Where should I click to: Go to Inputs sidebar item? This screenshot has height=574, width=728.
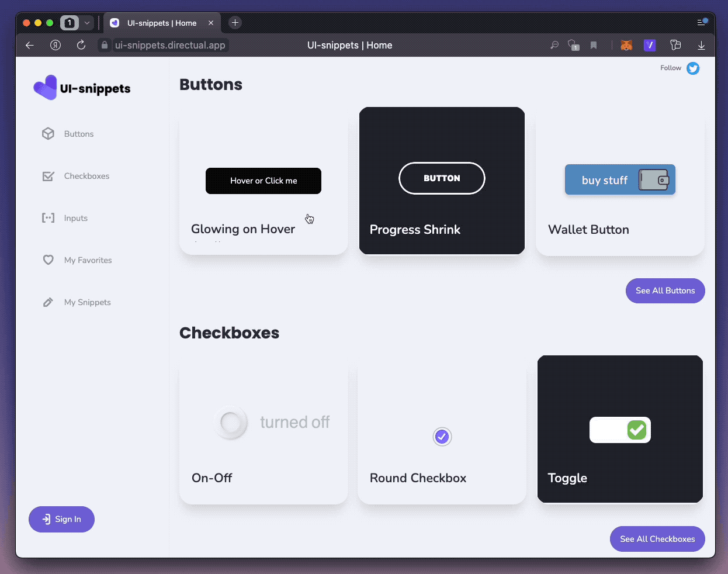(76, 218)
